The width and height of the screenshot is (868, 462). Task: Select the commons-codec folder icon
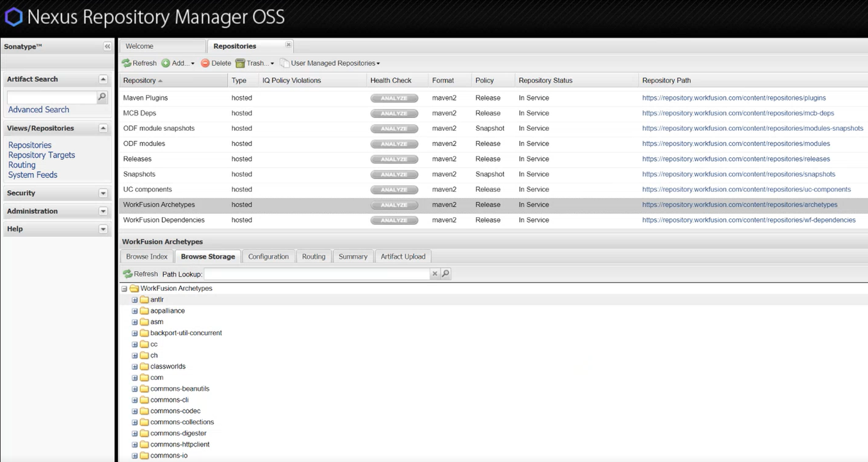point(144,411)
